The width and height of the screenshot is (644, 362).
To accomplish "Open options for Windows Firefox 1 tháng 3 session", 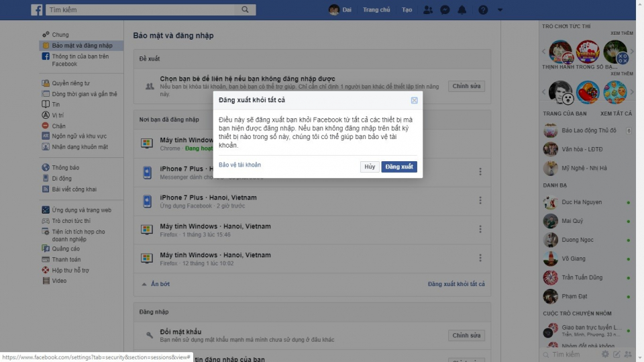I will click(480, 229).
